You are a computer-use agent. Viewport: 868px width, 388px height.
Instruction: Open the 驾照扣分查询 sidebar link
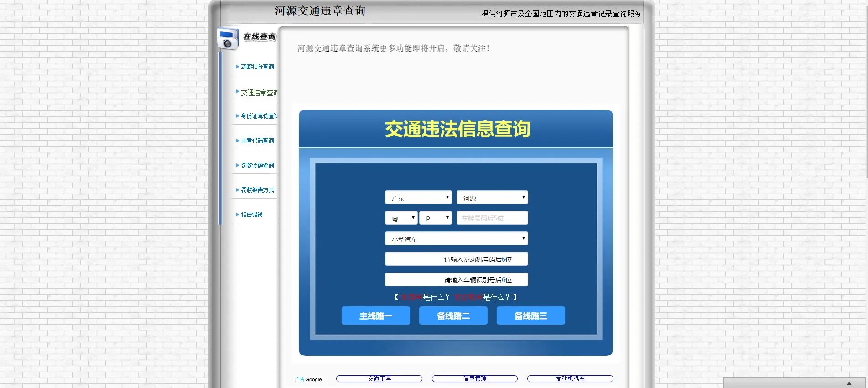tap(257, 67)
